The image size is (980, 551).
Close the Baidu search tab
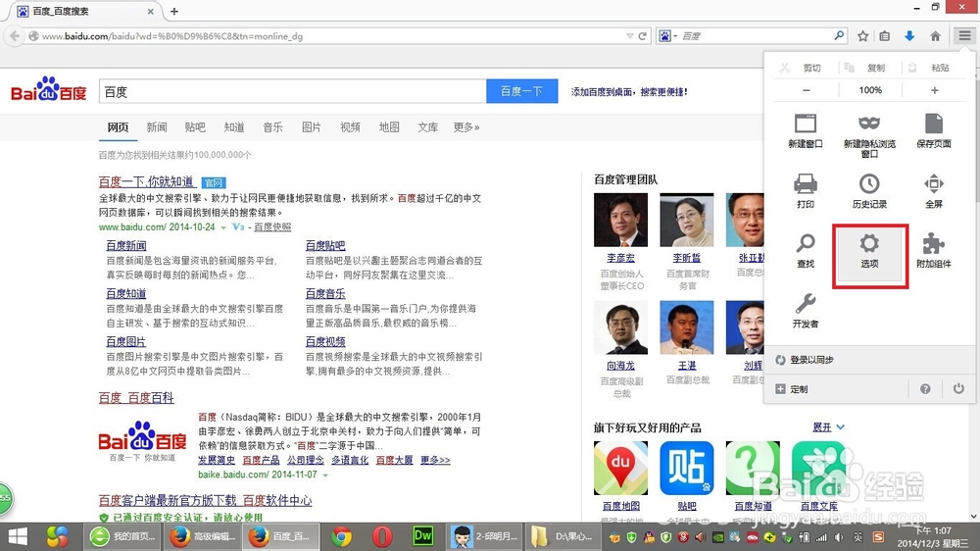point(151,11)
